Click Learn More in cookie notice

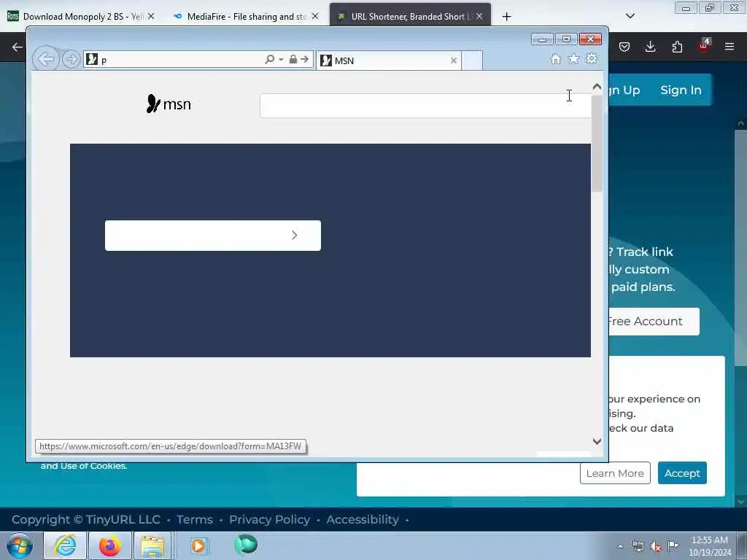[615, 473]
